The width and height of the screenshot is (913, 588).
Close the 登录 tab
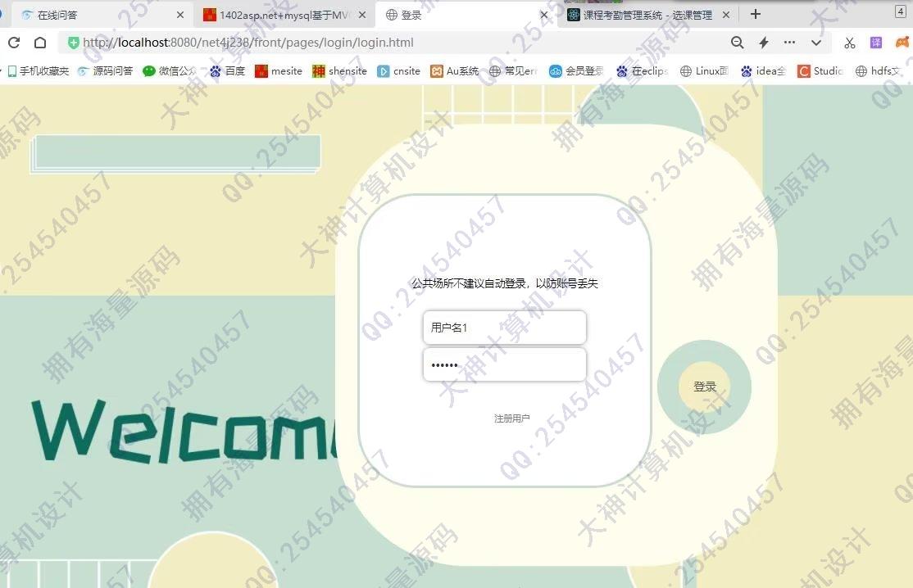tap(544, 15)
